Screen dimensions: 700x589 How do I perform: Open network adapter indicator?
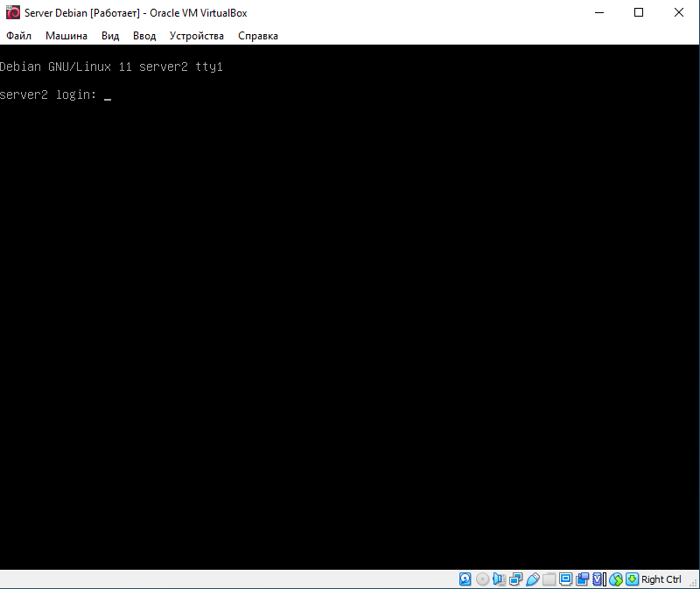click(515, 579)
